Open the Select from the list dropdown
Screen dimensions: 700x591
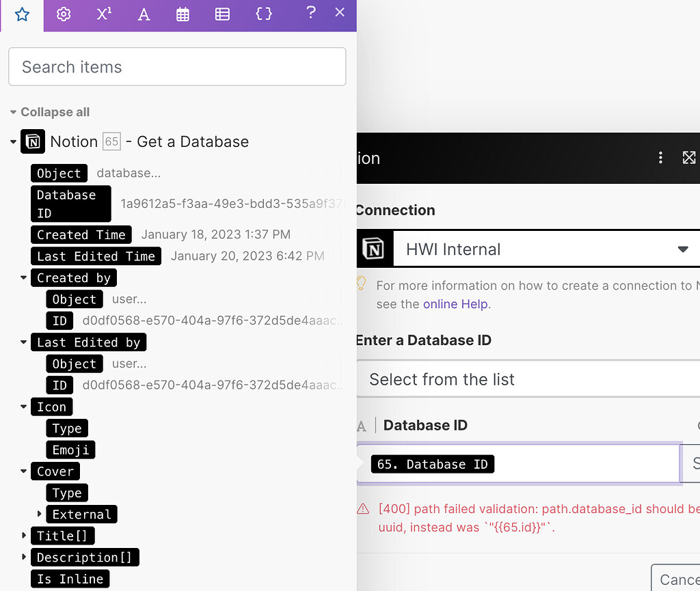(526, 379)
